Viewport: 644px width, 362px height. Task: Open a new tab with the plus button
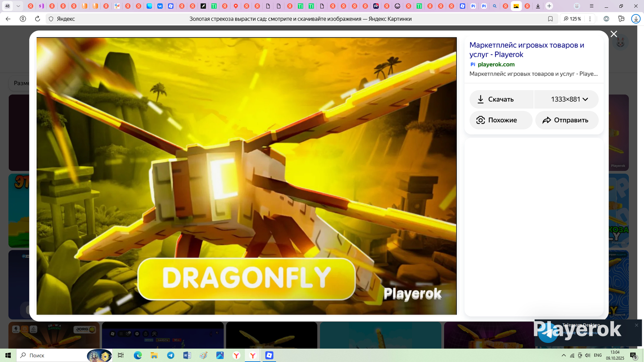[549, 6]
